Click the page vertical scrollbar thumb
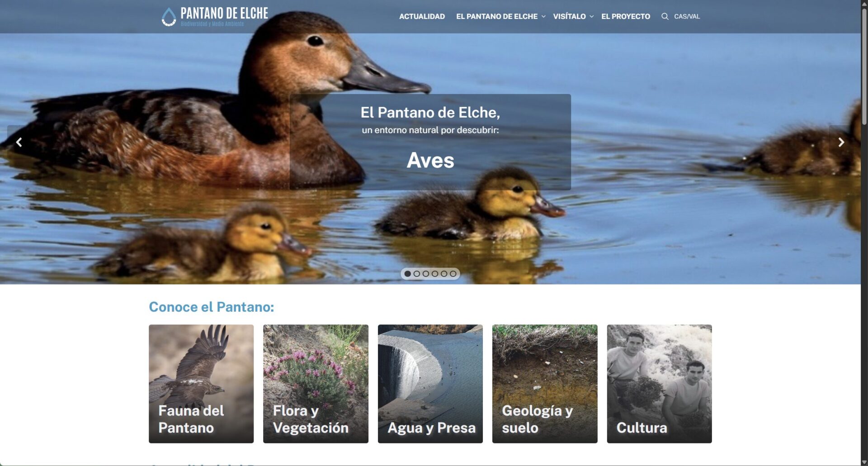The image size is (868, 466). pos(864,66)
